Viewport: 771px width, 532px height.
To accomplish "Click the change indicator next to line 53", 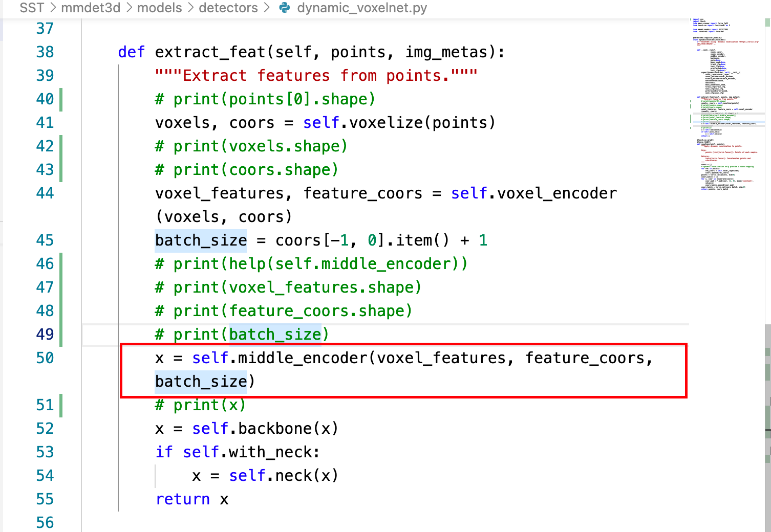I will [61, 452].
